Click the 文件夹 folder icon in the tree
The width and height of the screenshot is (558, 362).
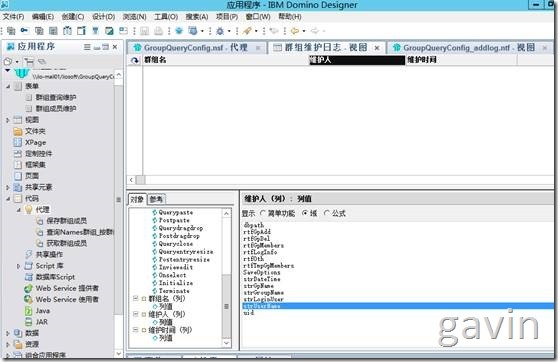17,131
